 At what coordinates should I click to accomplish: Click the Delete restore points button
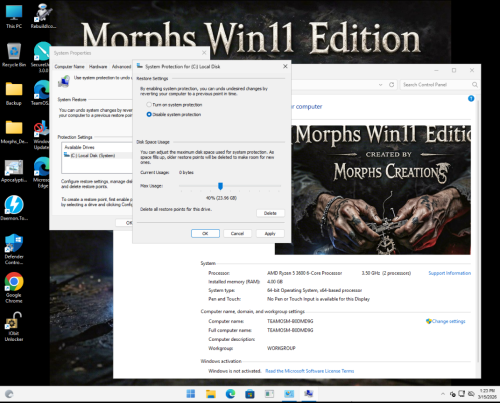[270, 213]
